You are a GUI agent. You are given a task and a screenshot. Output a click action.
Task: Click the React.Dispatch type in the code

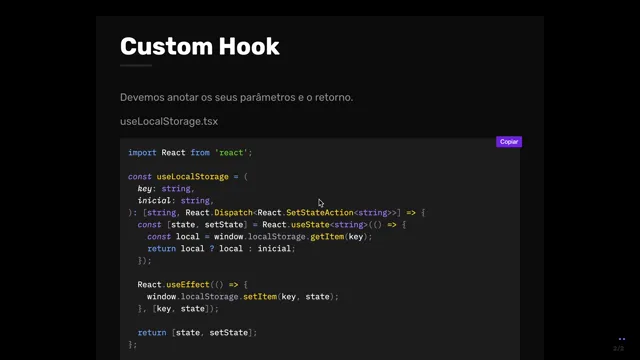pyautogui.click(x=219, y=213)
